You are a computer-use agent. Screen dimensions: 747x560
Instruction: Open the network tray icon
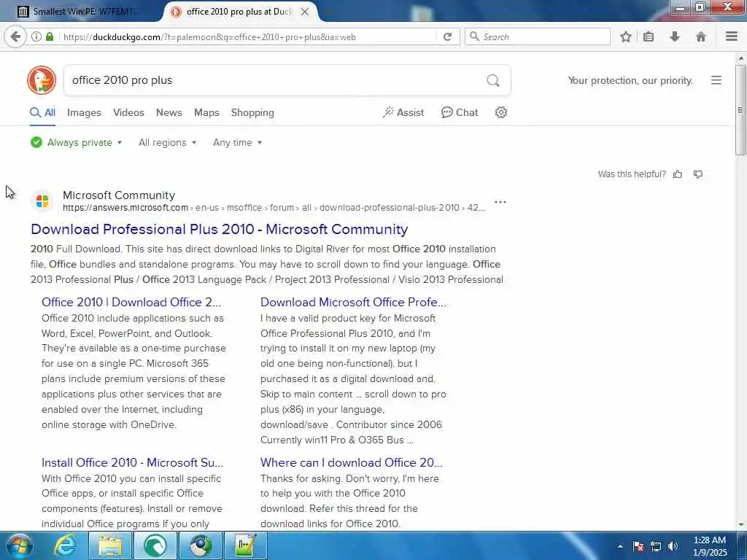coord(656,546)
